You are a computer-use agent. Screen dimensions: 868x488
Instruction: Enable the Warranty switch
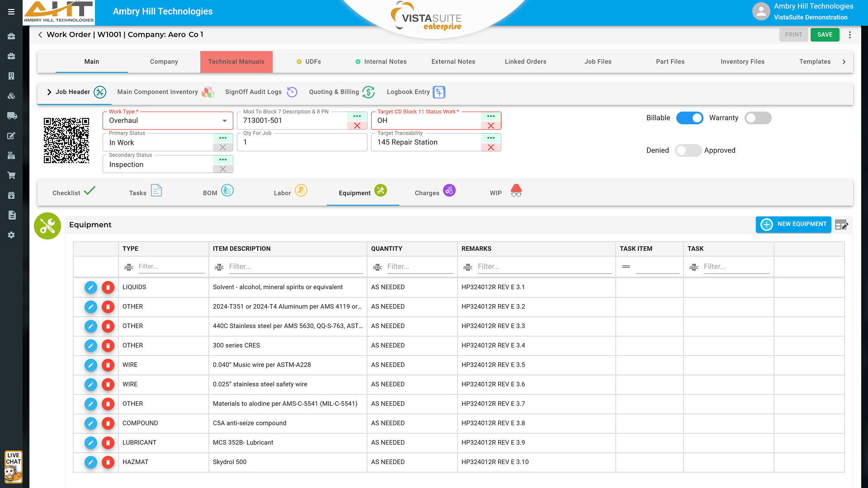(x=758, y=118)
